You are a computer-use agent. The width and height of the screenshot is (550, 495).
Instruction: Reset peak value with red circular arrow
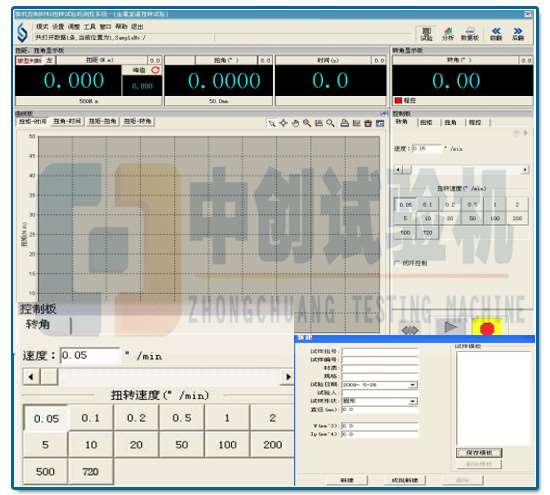click(x=155, y=70)
